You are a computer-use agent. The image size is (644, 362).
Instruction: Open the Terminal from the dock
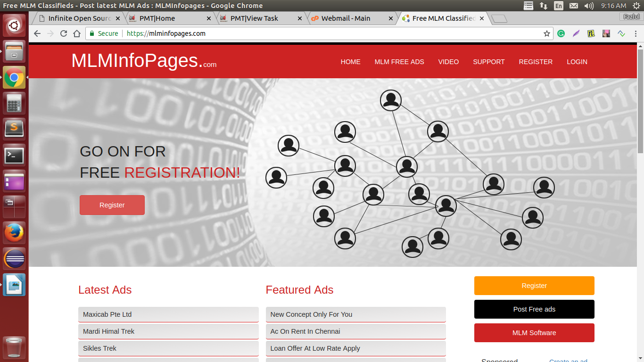(14, 155)
